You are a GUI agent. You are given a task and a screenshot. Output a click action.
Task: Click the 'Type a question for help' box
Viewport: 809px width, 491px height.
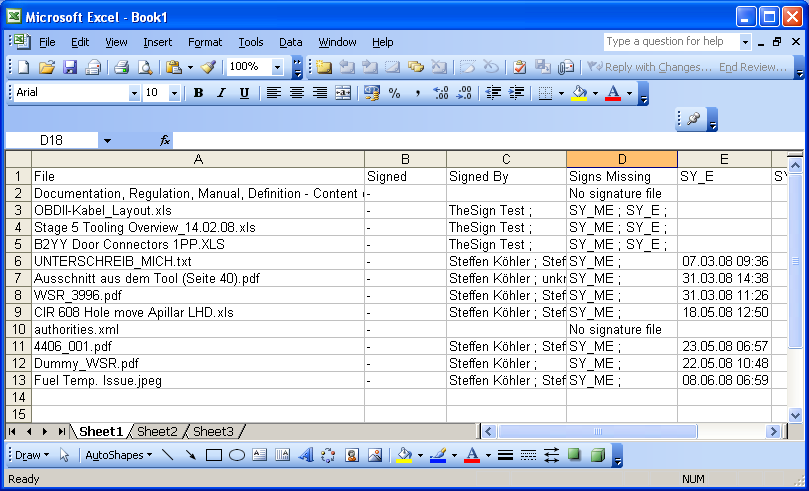[670, 42]
